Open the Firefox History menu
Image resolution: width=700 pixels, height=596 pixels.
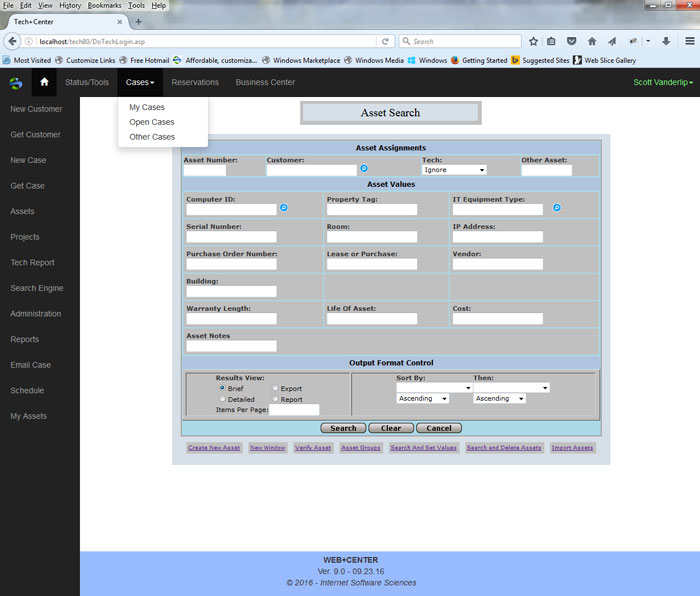(x=70, y=5)
